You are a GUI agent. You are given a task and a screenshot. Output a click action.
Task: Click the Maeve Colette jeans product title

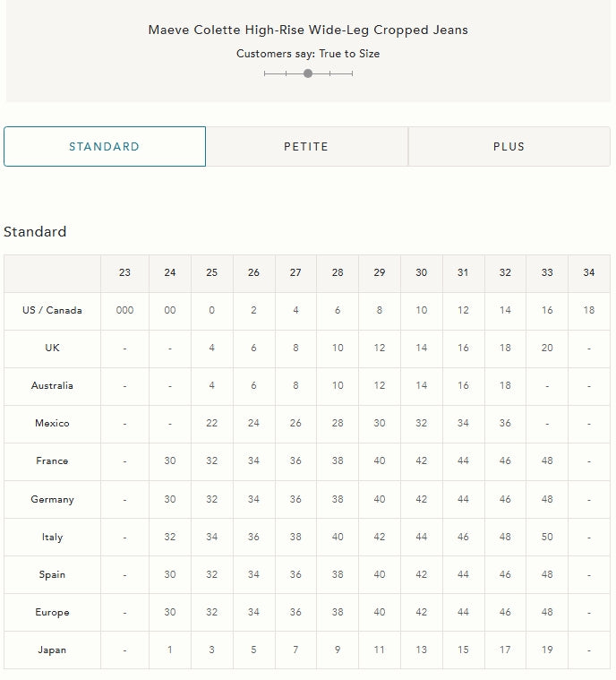[308, 30]
